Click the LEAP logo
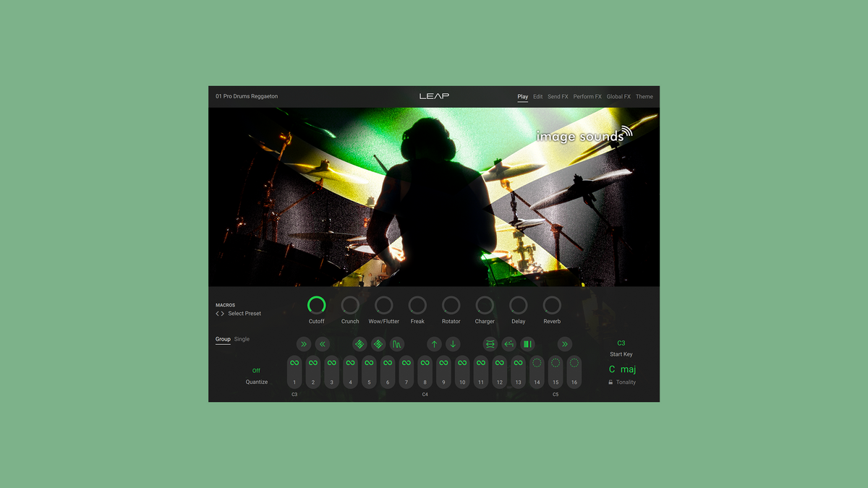 coord(434,96)
